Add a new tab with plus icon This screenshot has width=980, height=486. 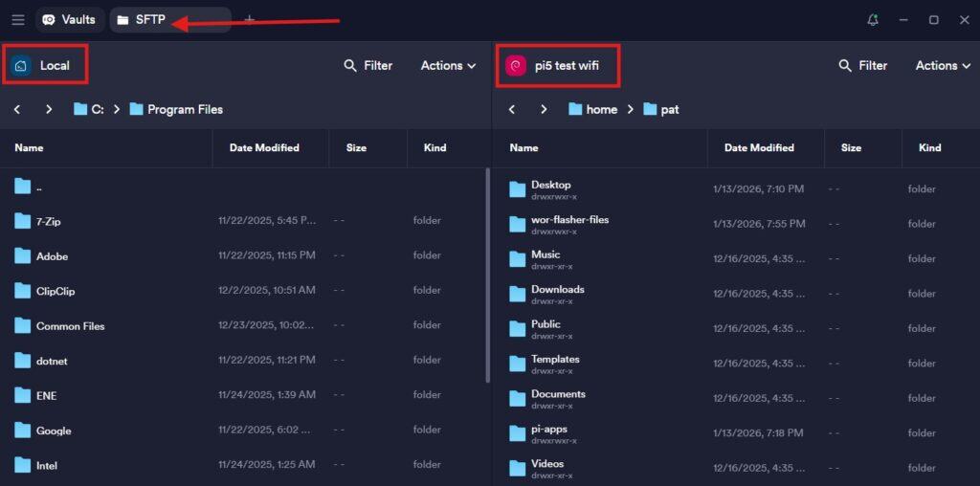pos(249,19)
